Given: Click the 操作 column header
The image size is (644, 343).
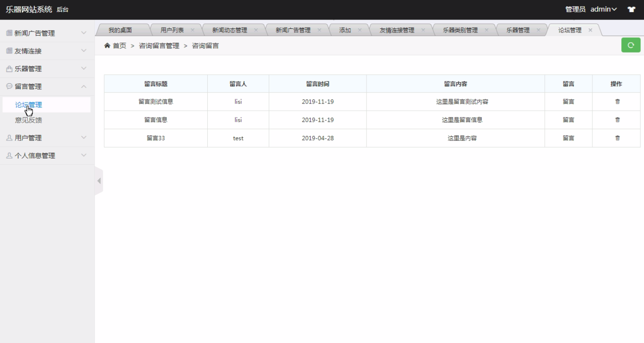Looking at the screenshot, I should (616, 84).
